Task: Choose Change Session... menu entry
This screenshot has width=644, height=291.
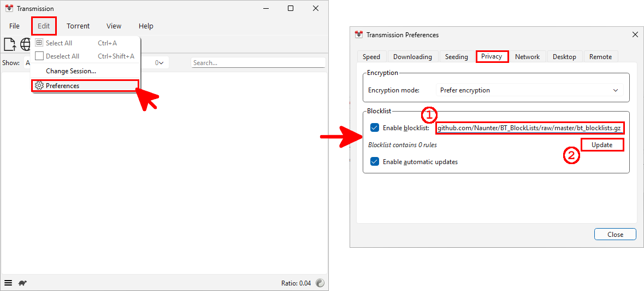Action: pos(85,71)
